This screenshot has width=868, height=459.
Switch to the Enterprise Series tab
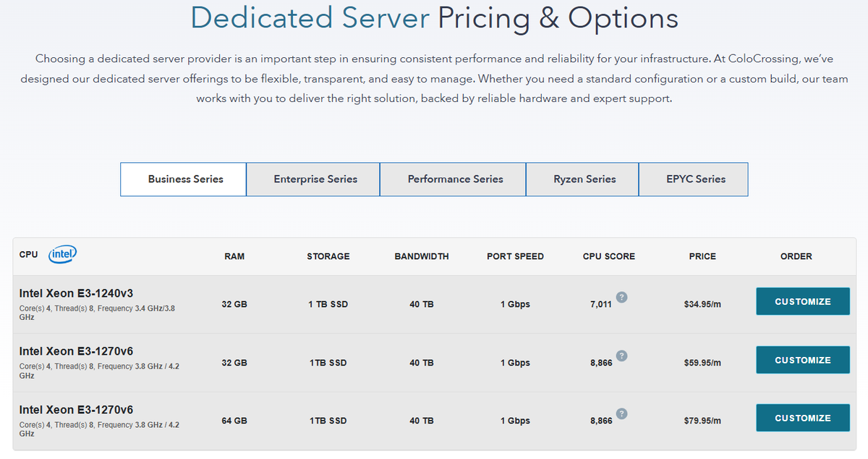click(x=313, y=179)
